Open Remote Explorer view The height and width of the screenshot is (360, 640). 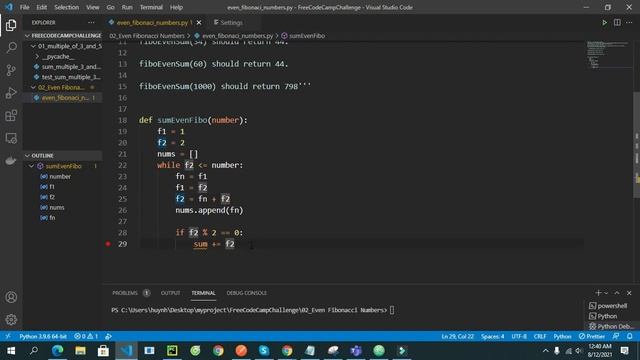[x=11, y=138]
